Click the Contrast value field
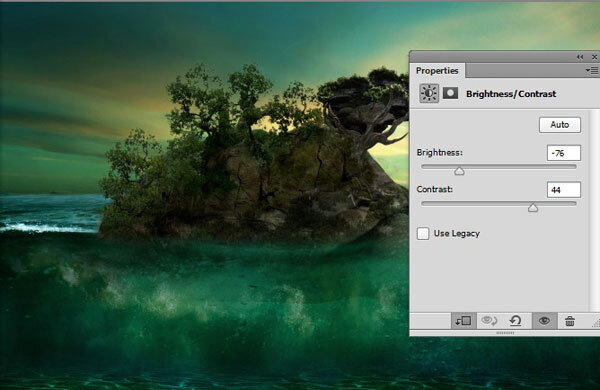 pyautogui.click(x=564, y=190)
